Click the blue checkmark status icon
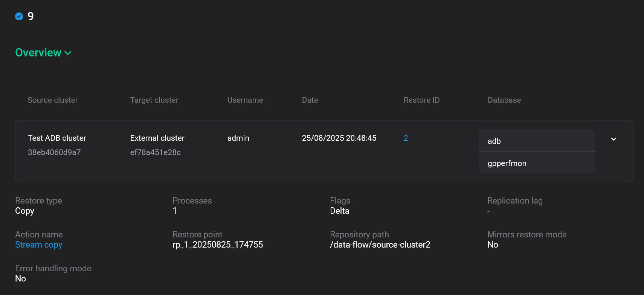 point(19,16)
